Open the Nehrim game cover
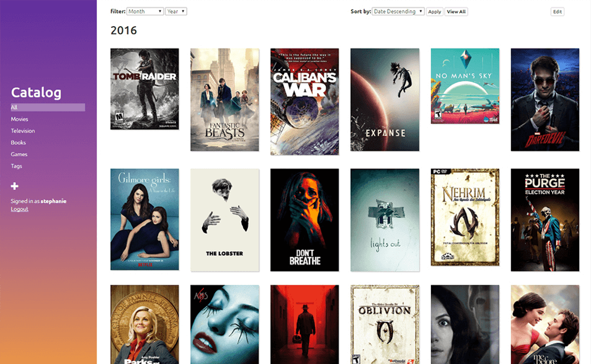591x364 pixels. (x=465, y=217)
